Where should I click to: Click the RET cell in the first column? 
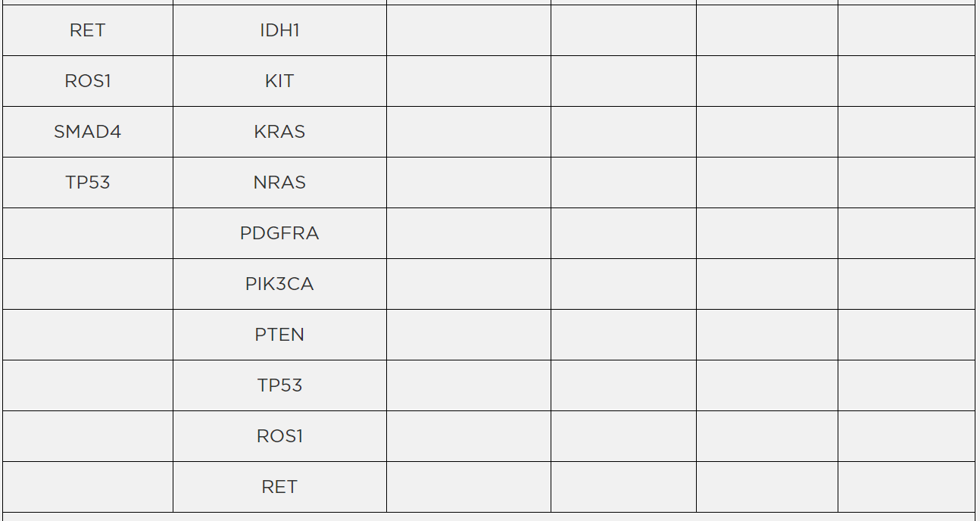(88, 30)
